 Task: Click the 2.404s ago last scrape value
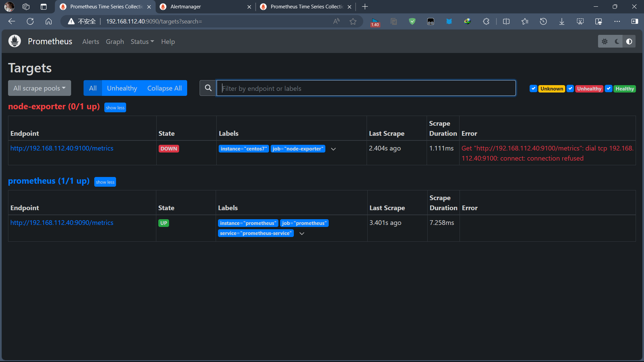coord(385,148)
